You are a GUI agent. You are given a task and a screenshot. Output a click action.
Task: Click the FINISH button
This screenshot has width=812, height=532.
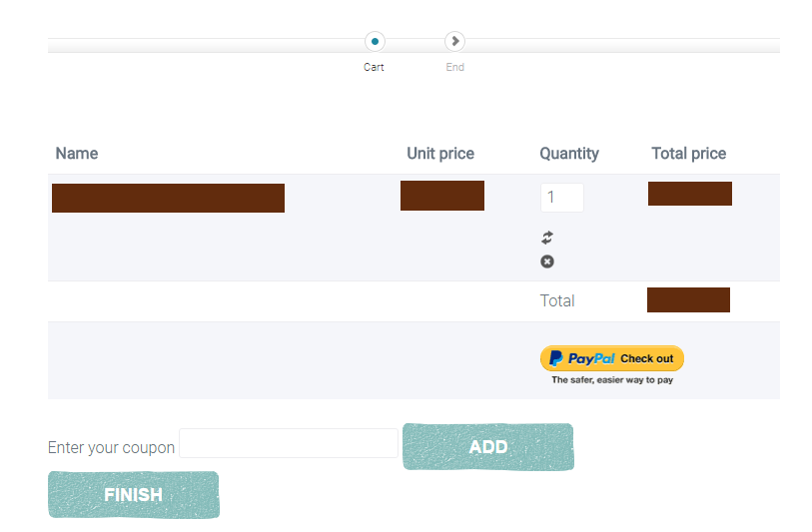click(133, 495)
